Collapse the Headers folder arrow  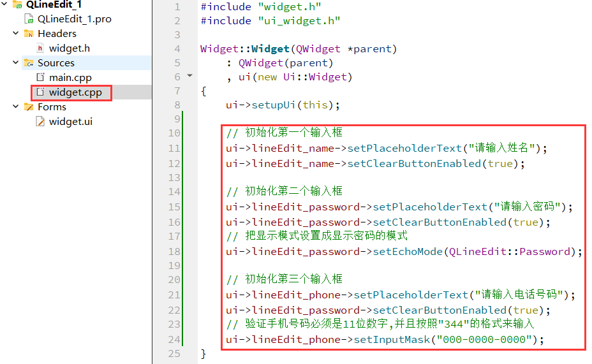15,33
